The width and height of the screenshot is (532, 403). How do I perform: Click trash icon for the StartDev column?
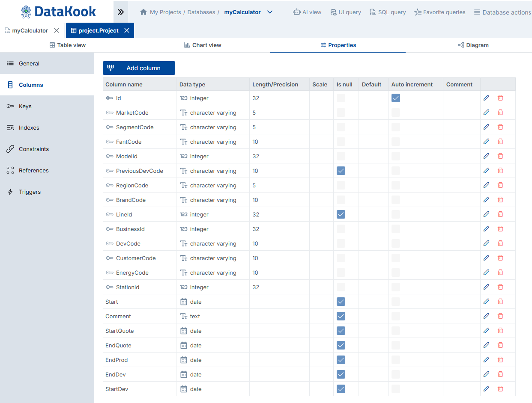(500, 389)
